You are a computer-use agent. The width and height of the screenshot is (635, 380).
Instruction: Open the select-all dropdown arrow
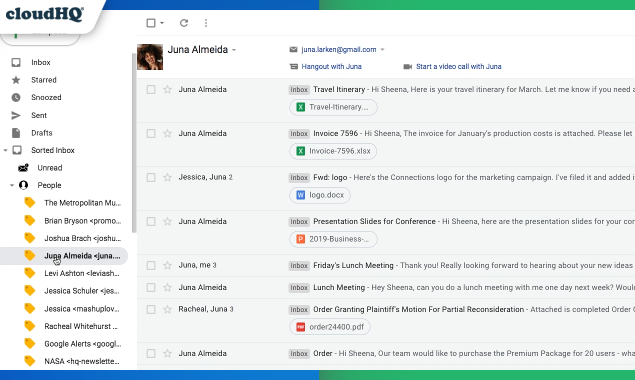(x=162, y=23)
